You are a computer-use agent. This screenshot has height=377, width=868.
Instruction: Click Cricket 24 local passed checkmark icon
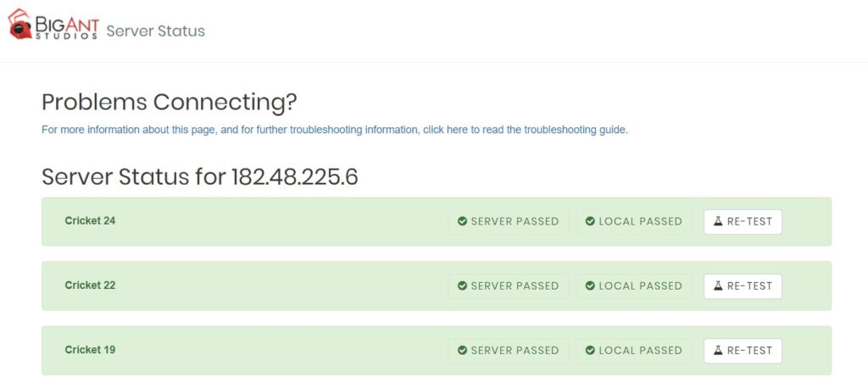[x=590, y=221]
